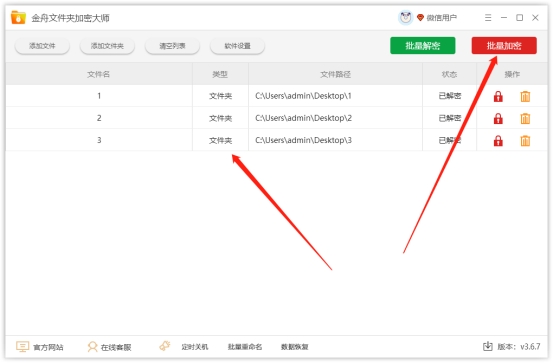Click the 微信用户 username label
This screenshot has height=364, width=553.
[x=442, y=18]
